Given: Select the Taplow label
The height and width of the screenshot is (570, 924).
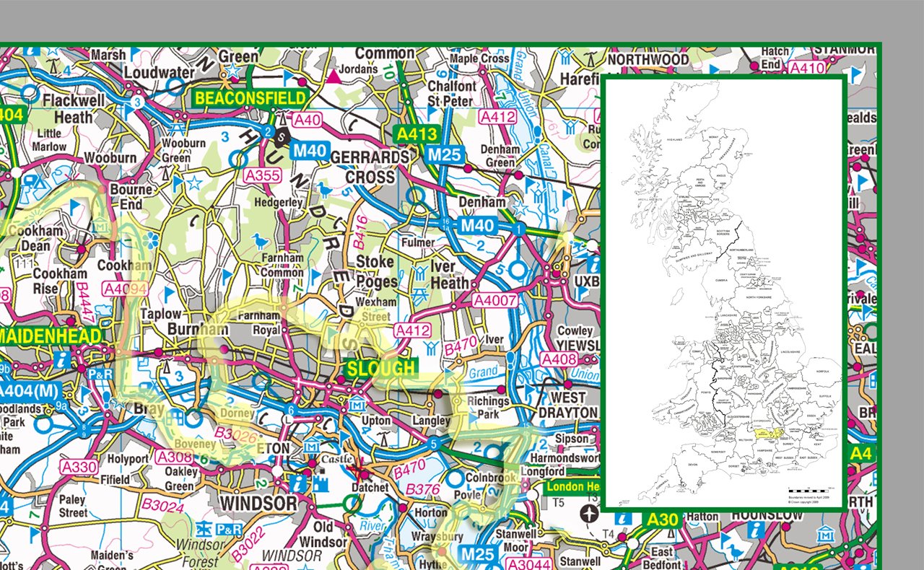Looking at the screenshot, I should click(x=161, y=315).
